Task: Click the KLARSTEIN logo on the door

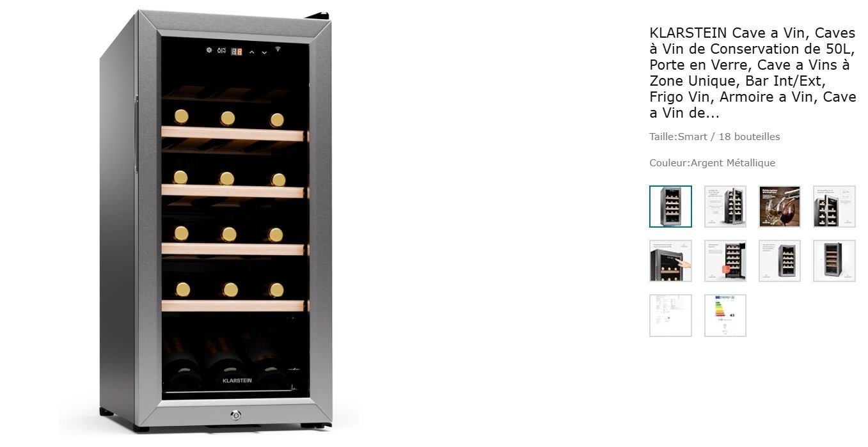Action: [x=237, y=380]
